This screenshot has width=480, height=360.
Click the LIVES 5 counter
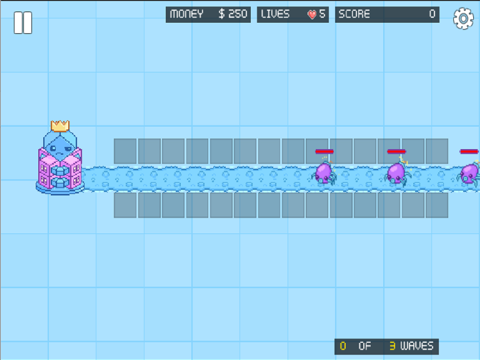click(x=293, y=14)
